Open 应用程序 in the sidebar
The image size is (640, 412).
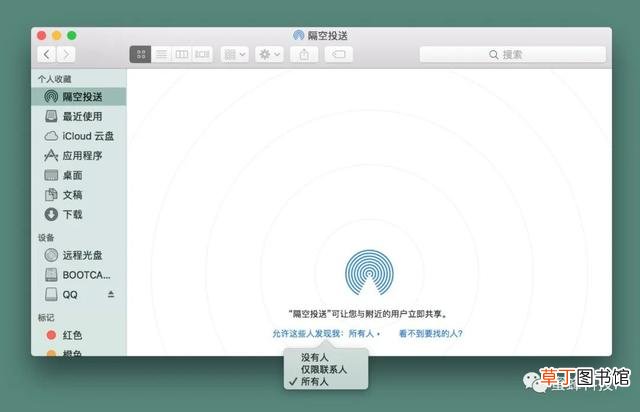(x=79, y=156)
